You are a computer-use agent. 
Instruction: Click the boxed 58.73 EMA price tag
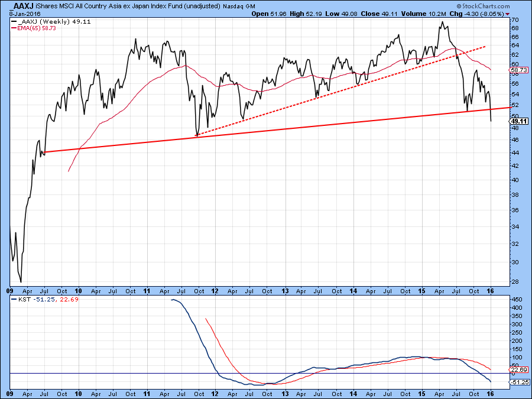519,70
